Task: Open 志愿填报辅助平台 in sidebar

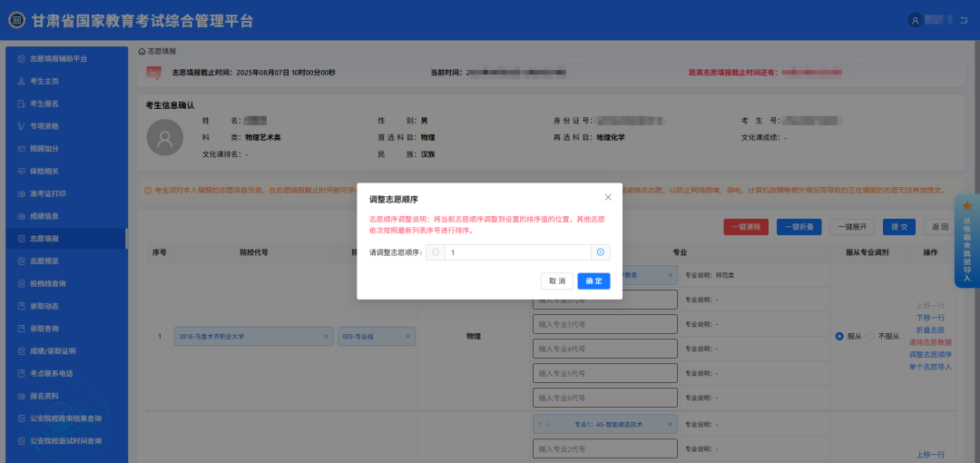Action: [65, 59]
